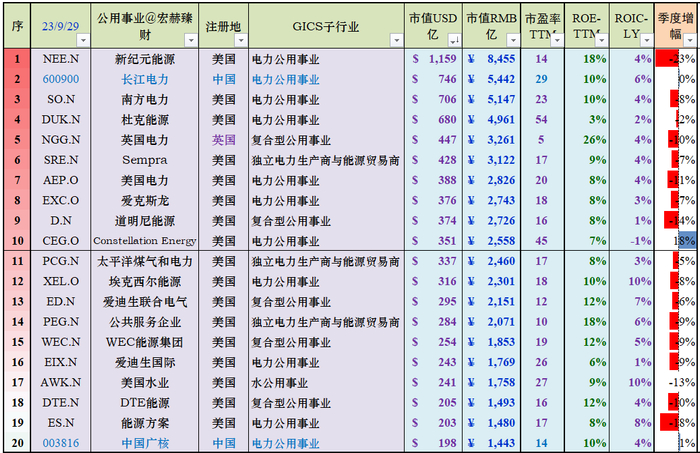The height and width of the screenshot is (453, 700).
Task: Open filter dropdown for GICS子行业 column
Action: click(x=396, y=41)
